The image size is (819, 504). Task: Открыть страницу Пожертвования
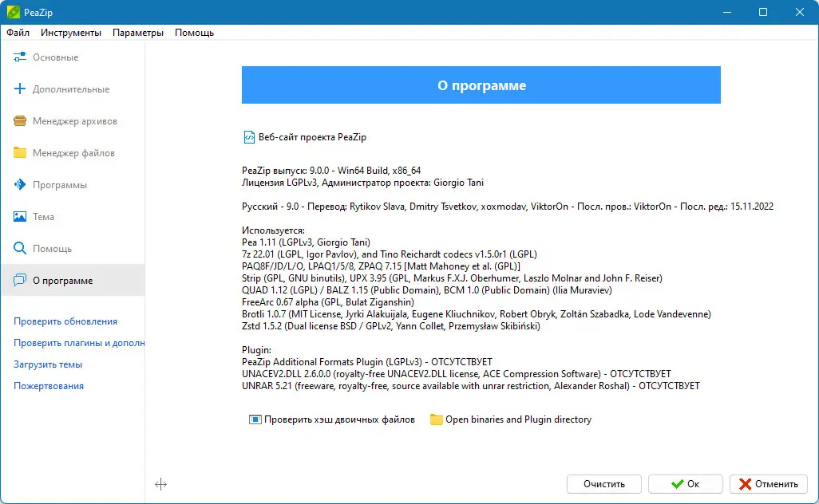(46, 386)
